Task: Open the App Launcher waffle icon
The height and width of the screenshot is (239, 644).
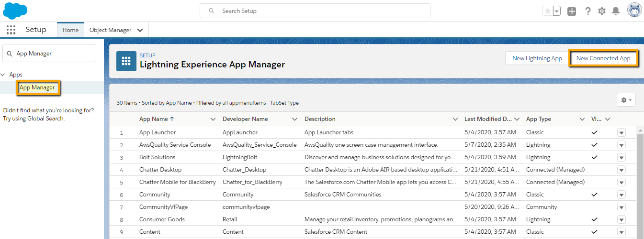Action: 11,30
